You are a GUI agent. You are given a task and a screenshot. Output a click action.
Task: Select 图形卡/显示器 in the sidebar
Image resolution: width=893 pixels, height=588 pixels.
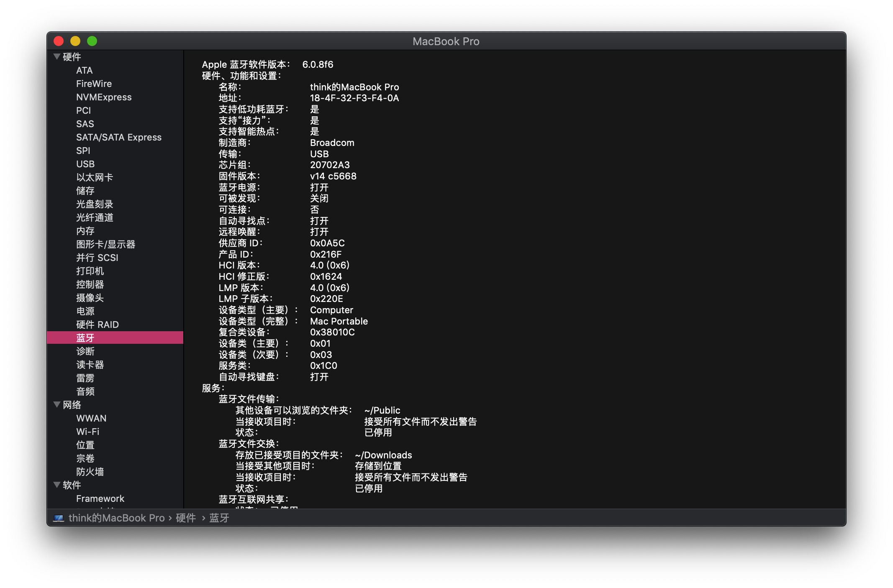coord(105,244)
